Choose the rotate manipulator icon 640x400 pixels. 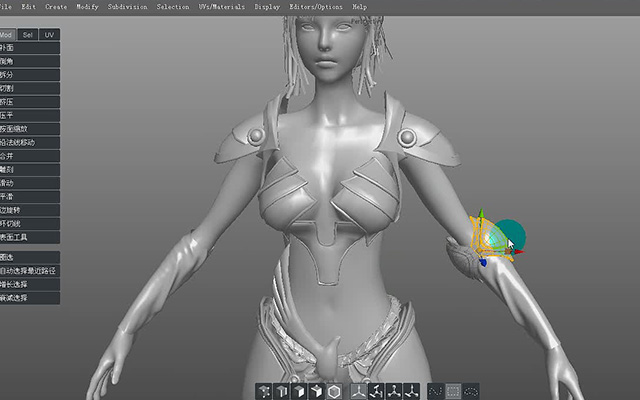(376, 391)
